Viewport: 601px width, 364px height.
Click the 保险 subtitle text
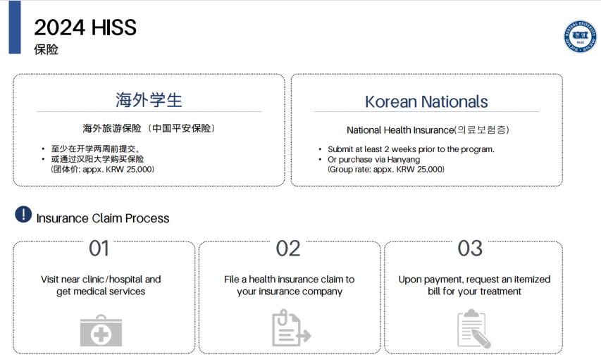pos(46,50)
